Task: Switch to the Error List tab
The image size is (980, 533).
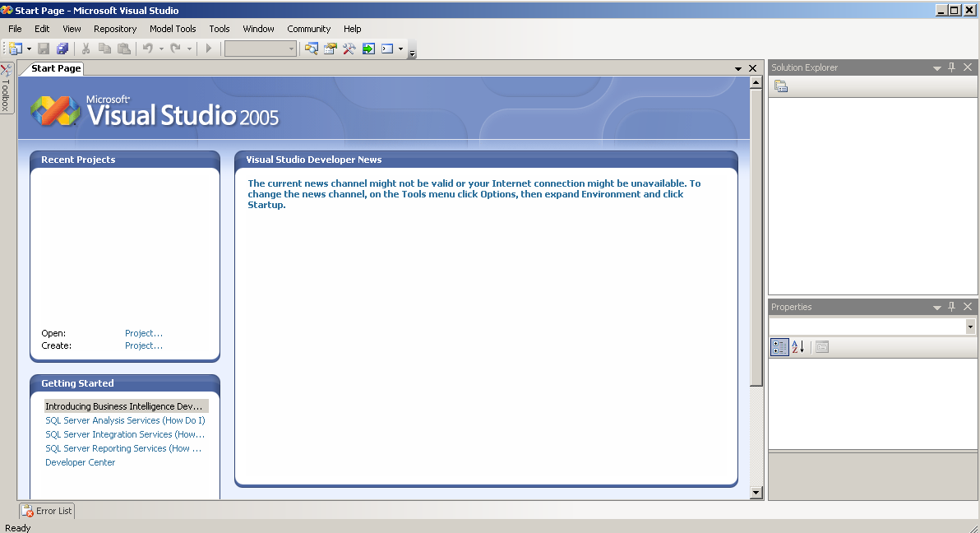Action: 47,511
